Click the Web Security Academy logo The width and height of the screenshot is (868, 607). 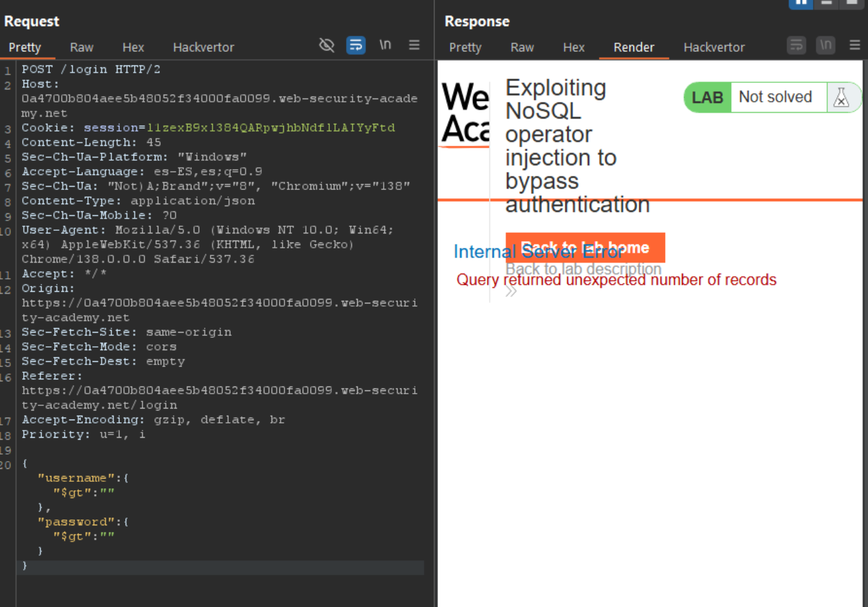coord(465,113)
